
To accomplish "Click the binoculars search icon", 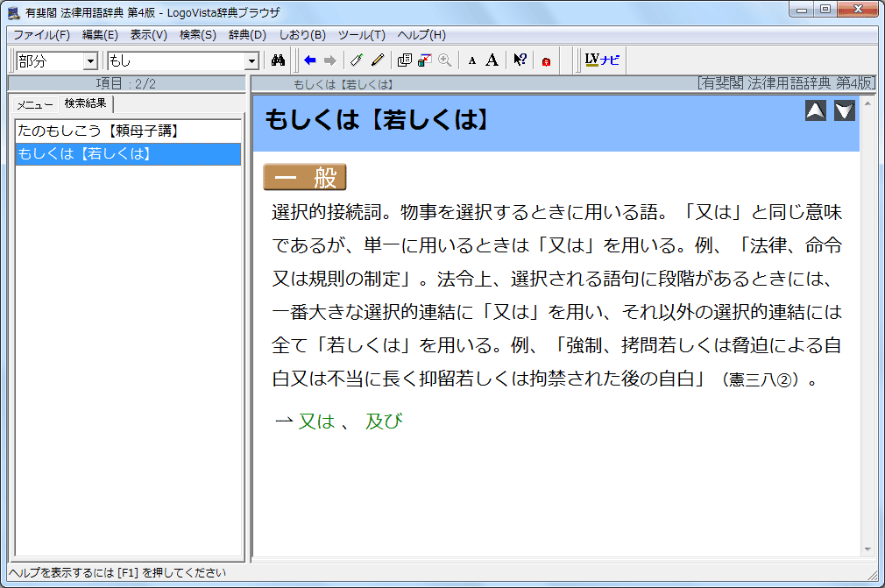I will (x=279, y=60).
